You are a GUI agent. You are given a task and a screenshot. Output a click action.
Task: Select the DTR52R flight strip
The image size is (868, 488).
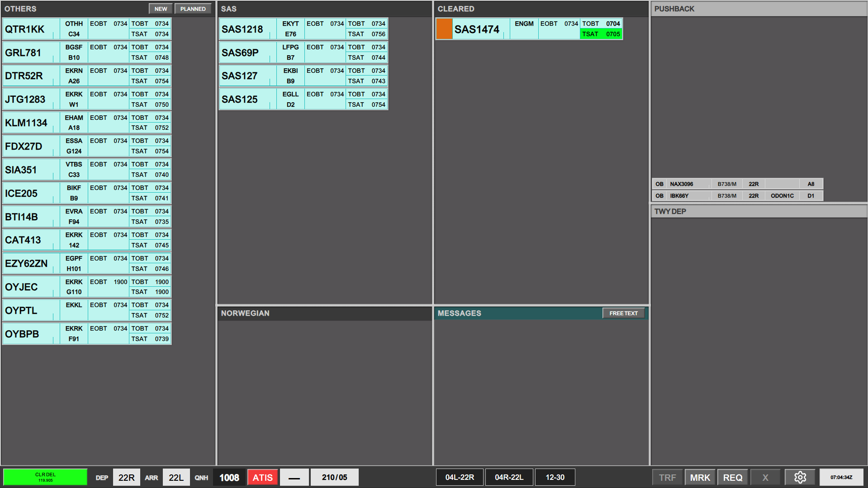(x=87, y=76)
